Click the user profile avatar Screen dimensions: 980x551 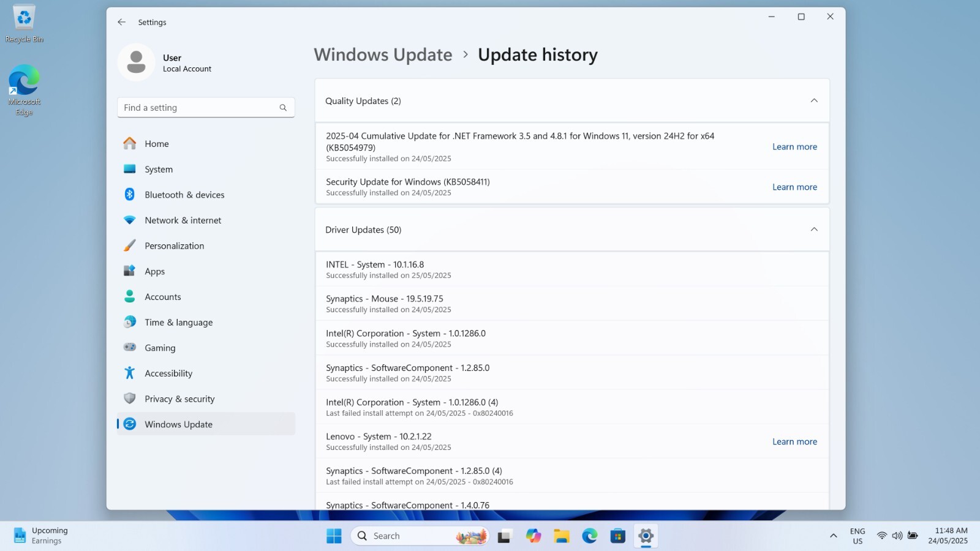tap(136, 62)
